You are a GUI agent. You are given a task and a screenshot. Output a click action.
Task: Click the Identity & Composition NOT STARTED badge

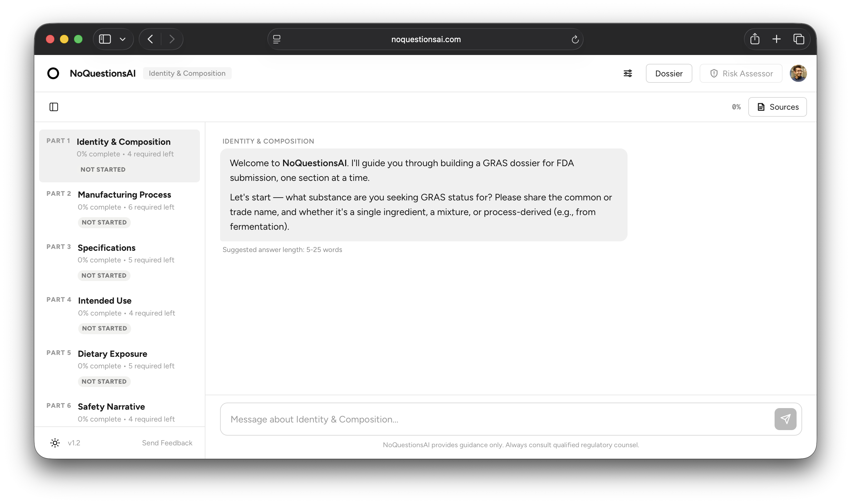coord(103,169)
